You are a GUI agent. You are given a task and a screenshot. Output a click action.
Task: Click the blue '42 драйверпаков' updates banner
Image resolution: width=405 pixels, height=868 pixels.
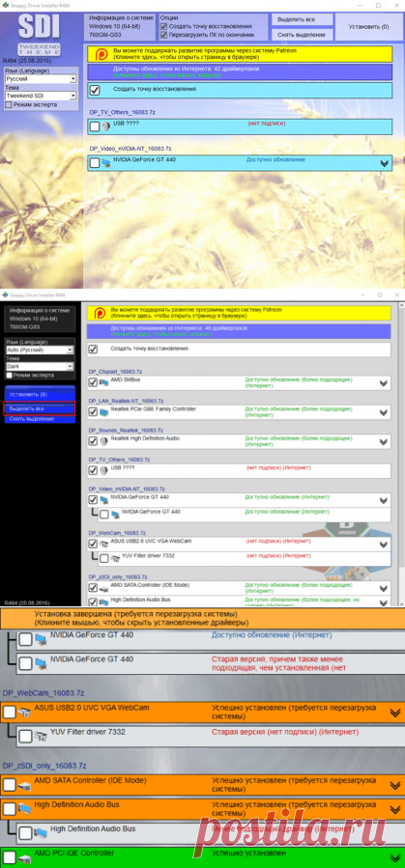(x=240, y=72)
